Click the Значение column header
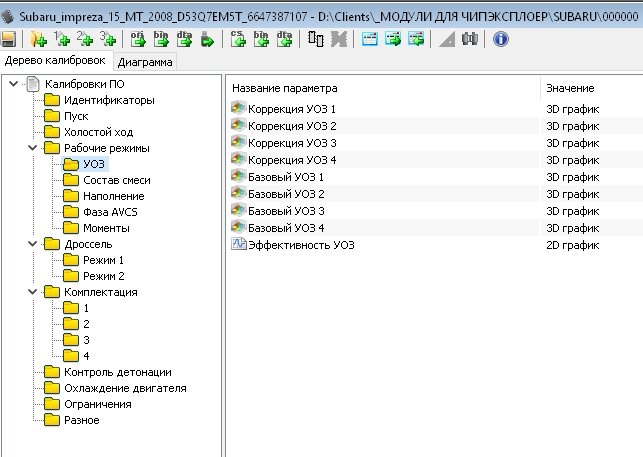 tap(570, 88)
